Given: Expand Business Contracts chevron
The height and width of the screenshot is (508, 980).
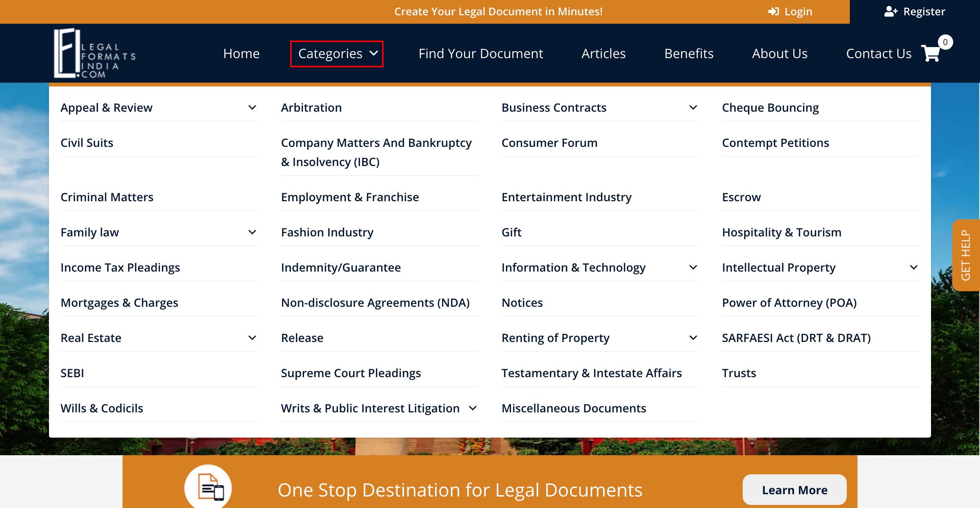Looking at the screenshot, I should coord(693,107).
